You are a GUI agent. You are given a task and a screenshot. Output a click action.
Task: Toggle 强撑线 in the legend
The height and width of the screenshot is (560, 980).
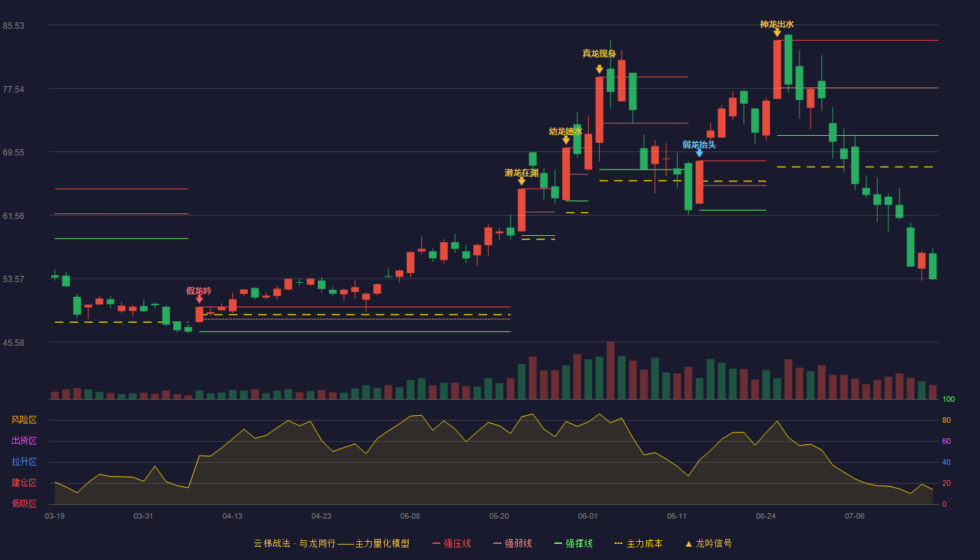coord(573,543)
